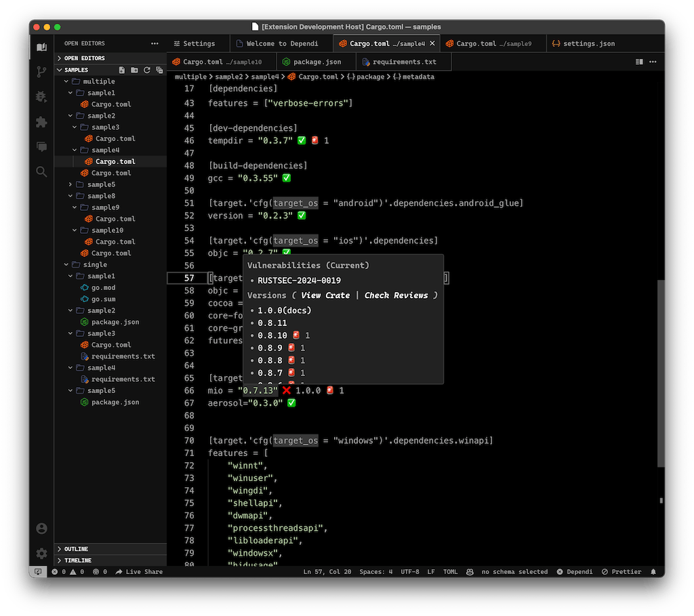Switch to Cargo.toml sample10 tab

(222, 62)
